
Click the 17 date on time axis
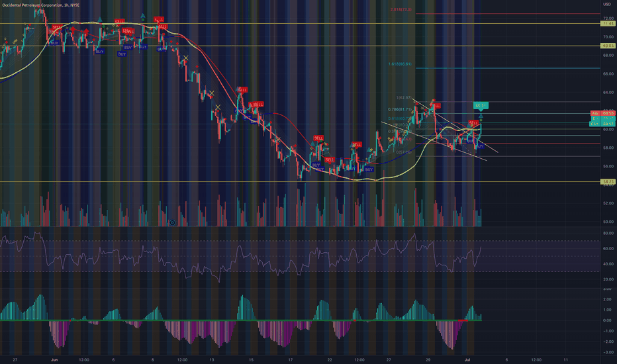[x=291, y=359]
